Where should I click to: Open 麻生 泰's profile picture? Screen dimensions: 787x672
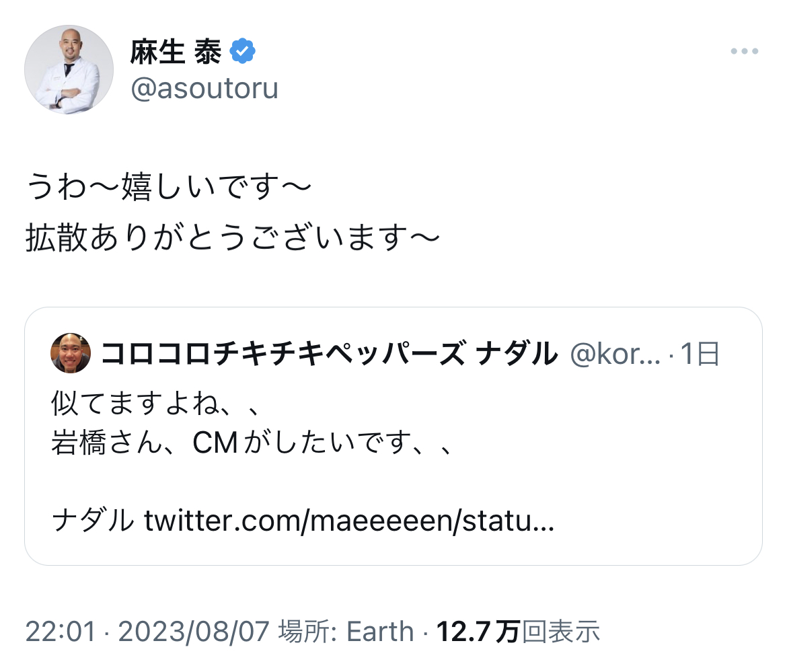69,70
